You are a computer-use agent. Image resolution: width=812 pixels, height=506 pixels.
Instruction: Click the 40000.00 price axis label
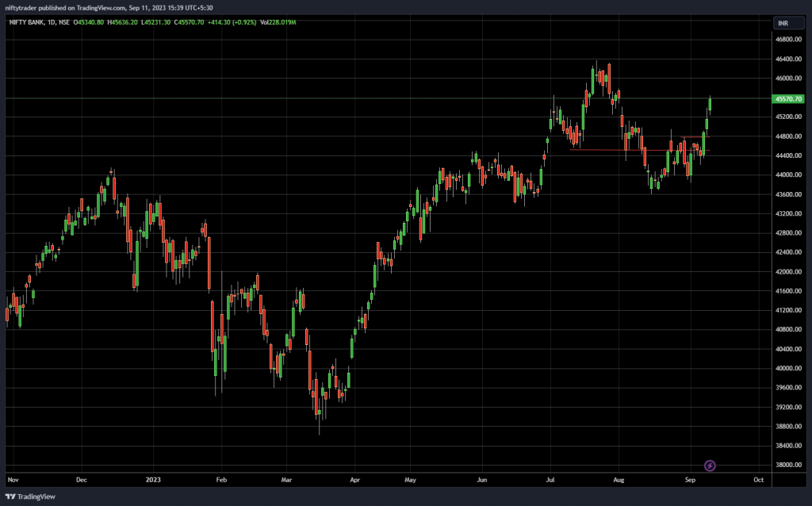click(x=788, y=368)
